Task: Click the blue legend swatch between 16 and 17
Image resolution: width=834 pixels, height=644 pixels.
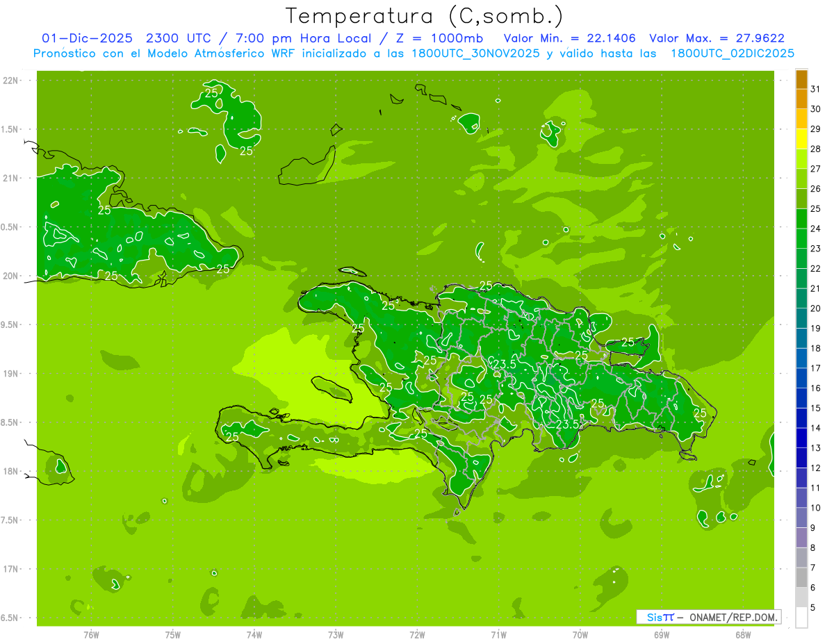Action: [801, 379]
